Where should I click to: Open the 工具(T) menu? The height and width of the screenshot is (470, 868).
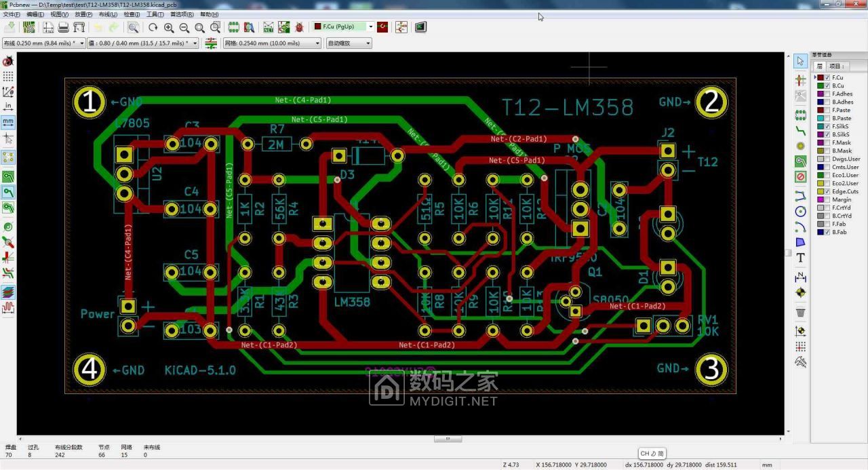coord(155,14)
